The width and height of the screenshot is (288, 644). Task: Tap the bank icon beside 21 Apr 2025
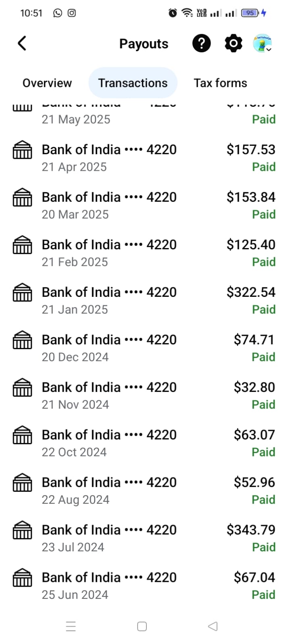pyautogui.click(x=22, y=150)
